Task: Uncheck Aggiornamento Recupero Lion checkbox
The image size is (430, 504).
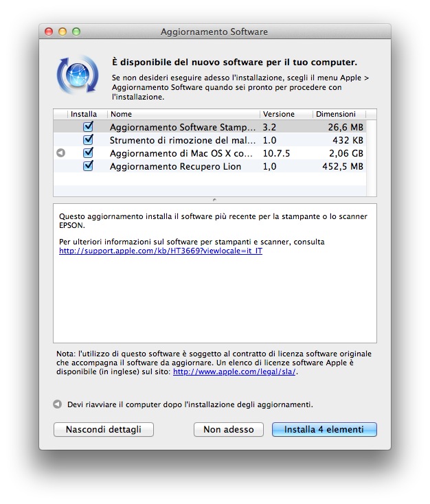Action: (x=88, y=166)
